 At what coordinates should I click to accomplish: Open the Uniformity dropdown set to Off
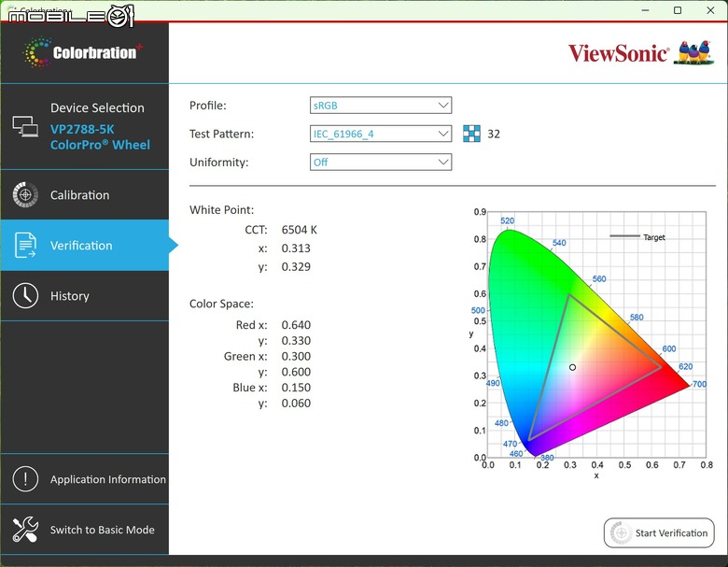[381, 163]
